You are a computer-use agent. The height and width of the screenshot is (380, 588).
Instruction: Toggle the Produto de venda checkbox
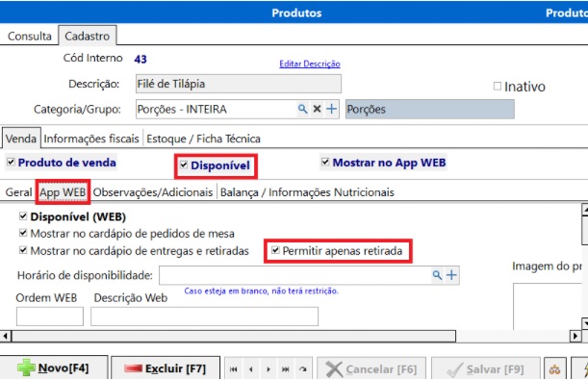coord(11,162)
